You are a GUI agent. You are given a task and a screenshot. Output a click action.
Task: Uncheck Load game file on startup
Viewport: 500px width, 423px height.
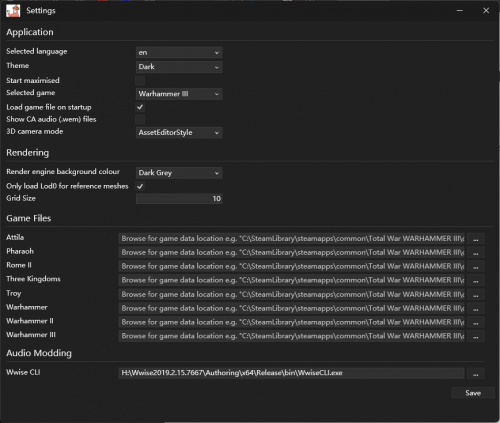(140, 107)
